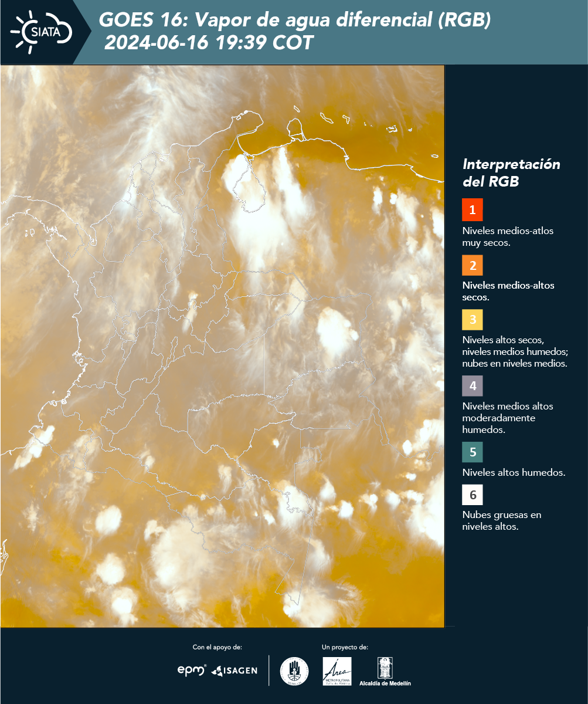Screen dimensions: 588x704
Task: Click 'Nubes gruesas en niveles altos.'
Action: coord(502,520)
